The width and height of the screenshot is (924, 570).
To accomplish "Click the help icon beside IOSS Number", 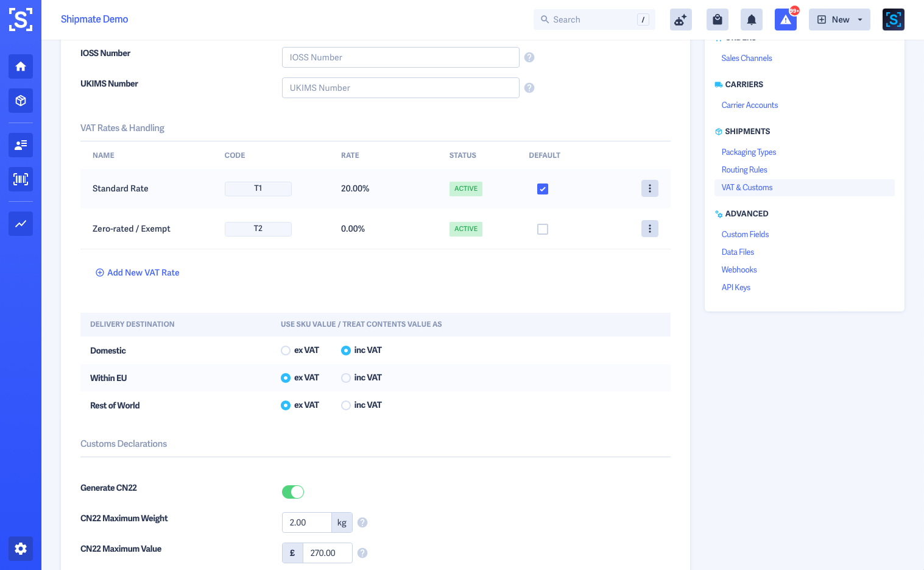I will 529,57.
